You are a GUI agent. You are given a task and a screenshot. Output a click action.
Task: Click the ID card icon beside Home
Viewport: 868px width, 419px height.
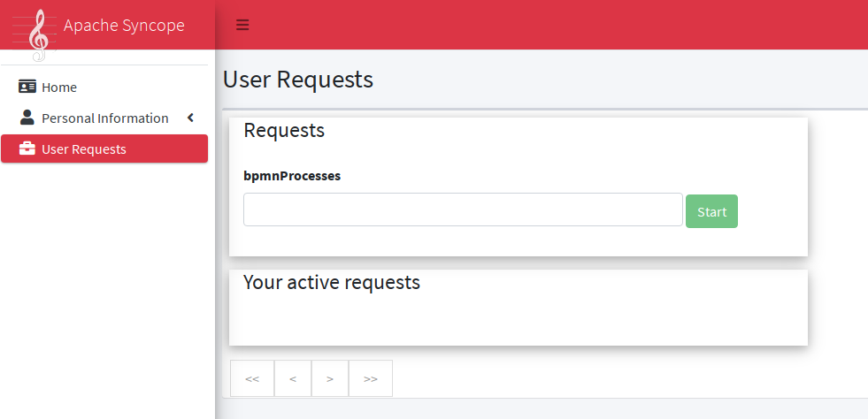coord(27,88)
